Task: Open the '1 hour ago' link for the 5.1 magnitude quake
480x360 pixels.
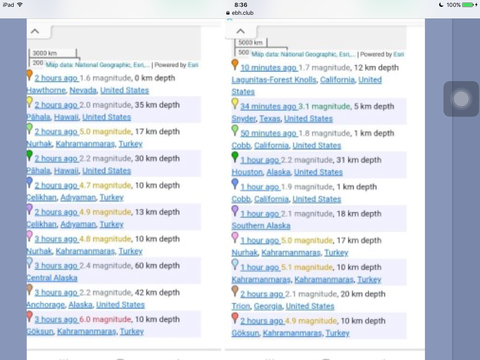Action: [260, 267]
